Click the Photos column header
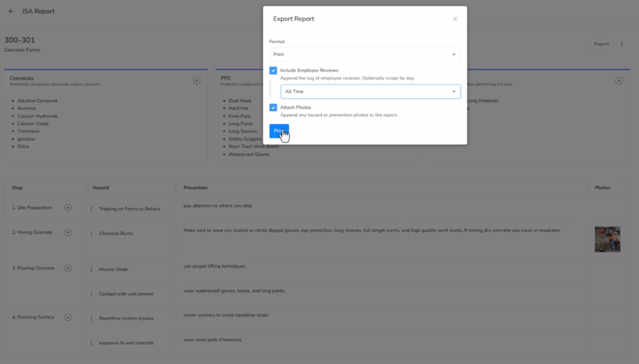The image size is (639, 364). [602, 188]
